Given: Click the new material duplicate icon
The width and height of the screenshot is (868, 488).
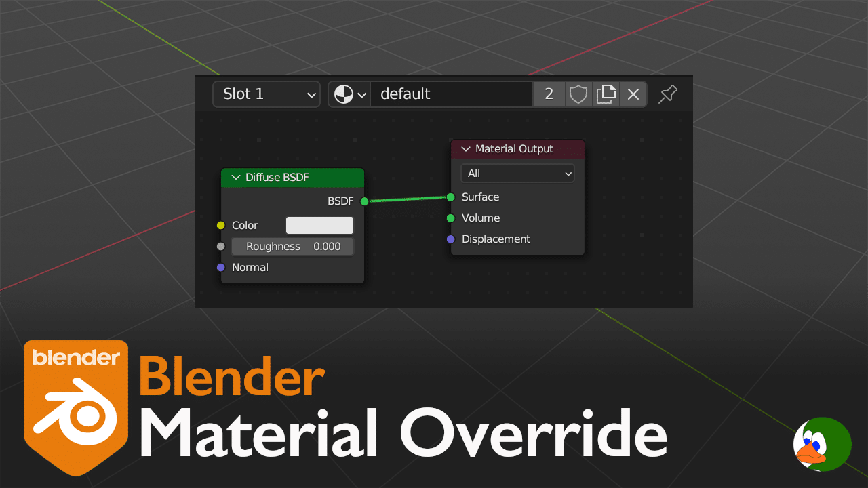Looking at the screenshot, I should pyautogui.click(x=606, y=94).
